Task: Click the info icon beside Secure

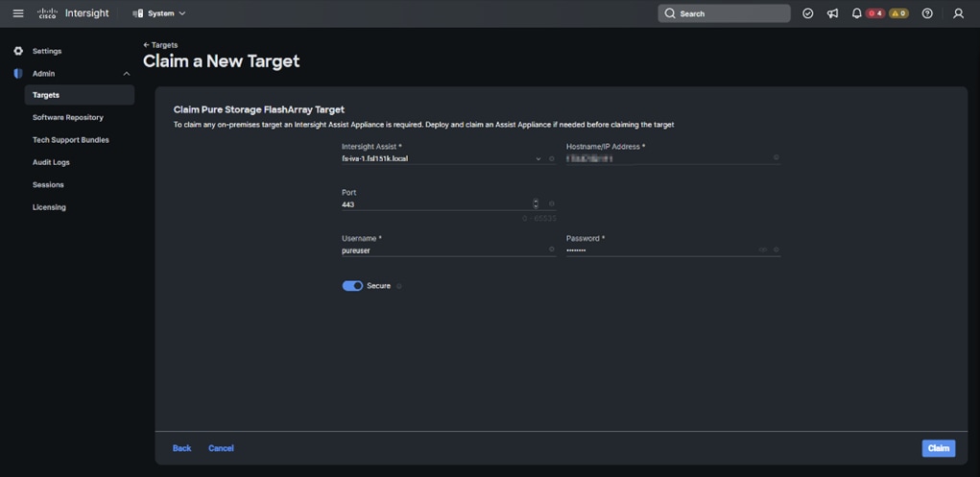Action: coord(399,286)
